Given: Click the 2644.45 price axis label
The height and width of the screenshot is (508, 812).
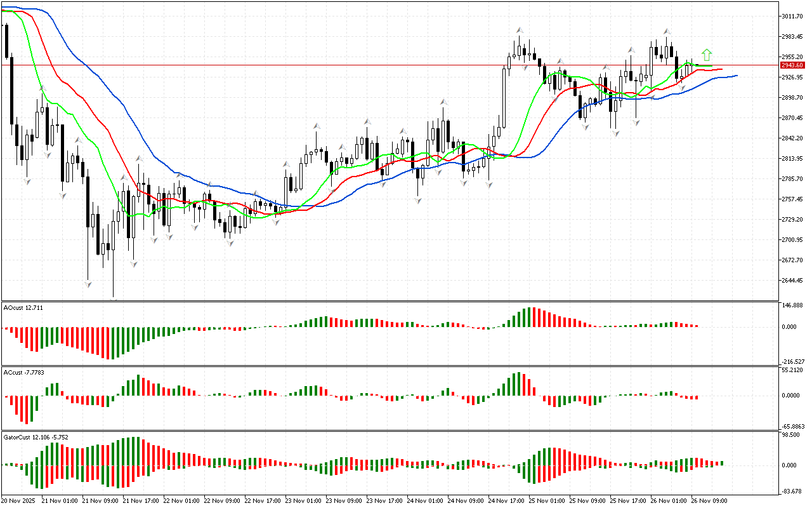Looking at the screenshot, I should [x=793, y=281].
